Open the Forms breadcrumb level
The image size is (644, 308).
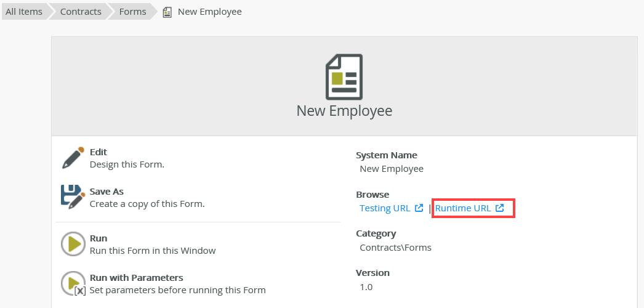point(132,12)
